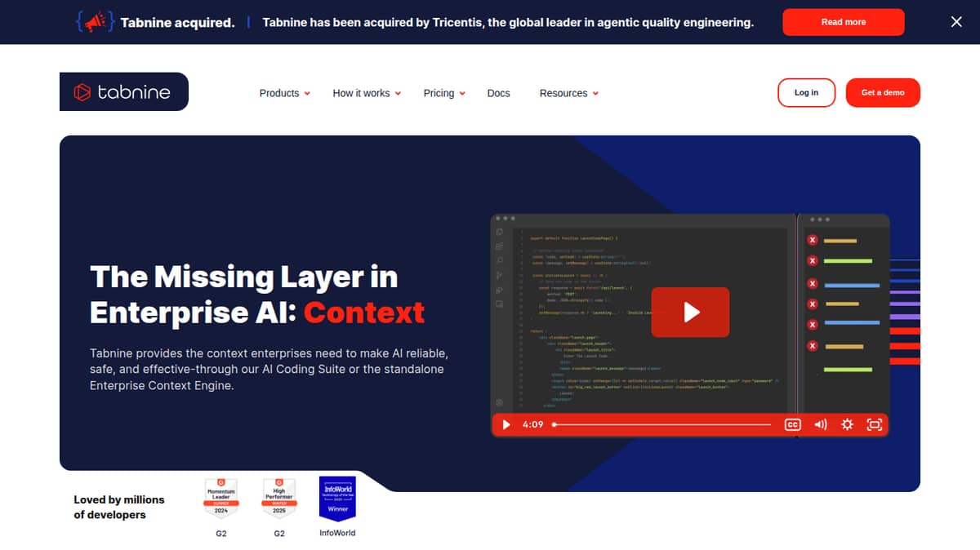Viewport: 980px width, 550px height.
Task: Click the small play icon in video controls
Action: (x=506, y=424)
